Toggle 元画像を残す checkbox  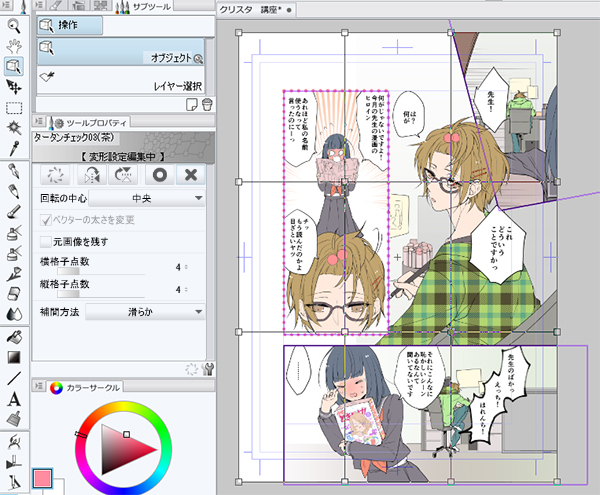(x=46, y=242)
